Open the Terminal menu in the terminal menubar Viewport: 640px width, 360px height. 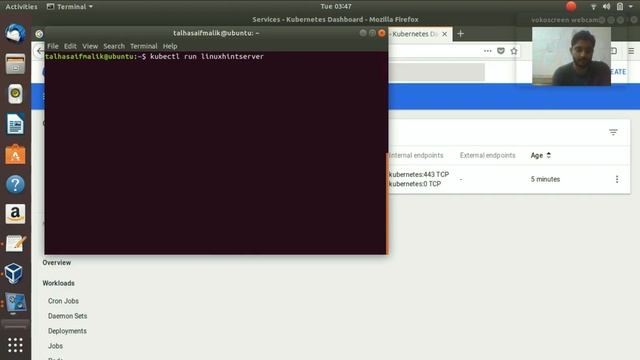tap(144, 46)
